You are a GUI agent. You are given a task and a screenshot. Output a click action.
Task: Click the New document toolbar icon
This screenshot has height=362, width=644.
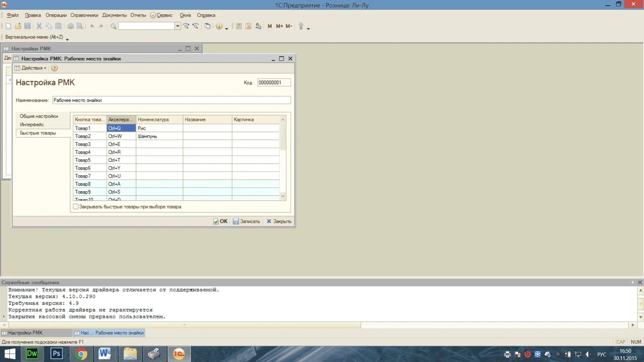[x=8, y=26]
